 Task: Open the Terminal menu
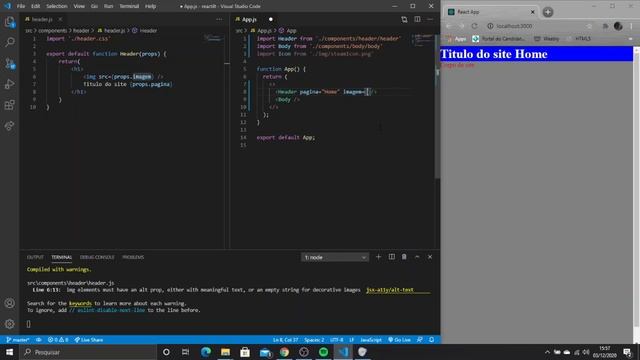click(129, 6)
